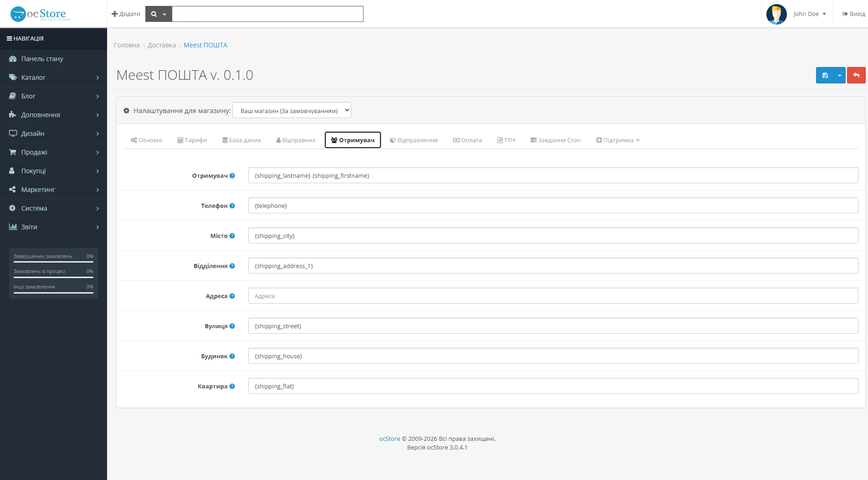Focus the top search input field
Screen dimensions: 868x480
coord(267,14)
